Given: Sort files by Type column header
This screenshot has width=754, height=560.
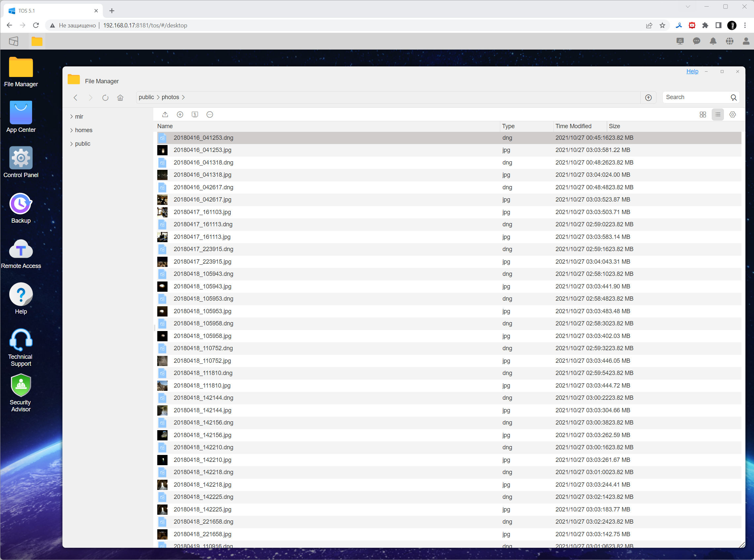Looking at the screenshot, I should (x=508, y=126).
